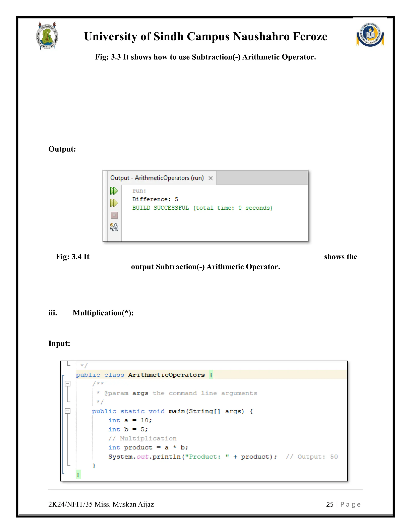Collapse the main method fold marker

click(68, 411)
